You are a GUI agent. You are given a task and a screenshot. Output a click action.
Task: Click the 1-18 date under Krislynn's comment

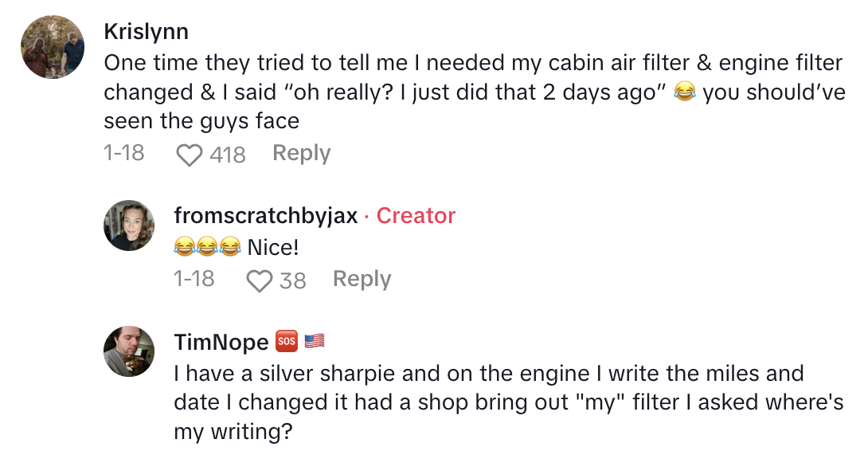pyautogui.click(x=124, y=153)
